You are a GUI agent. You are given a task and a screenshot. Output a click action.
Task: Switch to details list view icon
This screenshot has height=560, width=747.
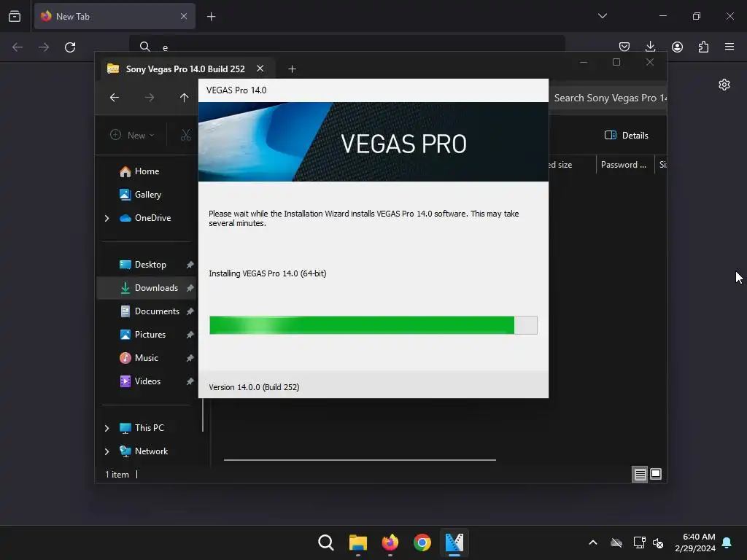(x=640, y=474)
